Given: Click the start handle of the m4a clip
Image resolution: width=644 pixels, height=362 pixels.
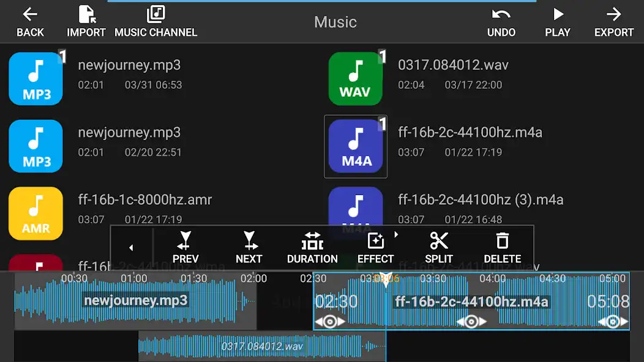Looking at the screenshot, I should [330, 322].
